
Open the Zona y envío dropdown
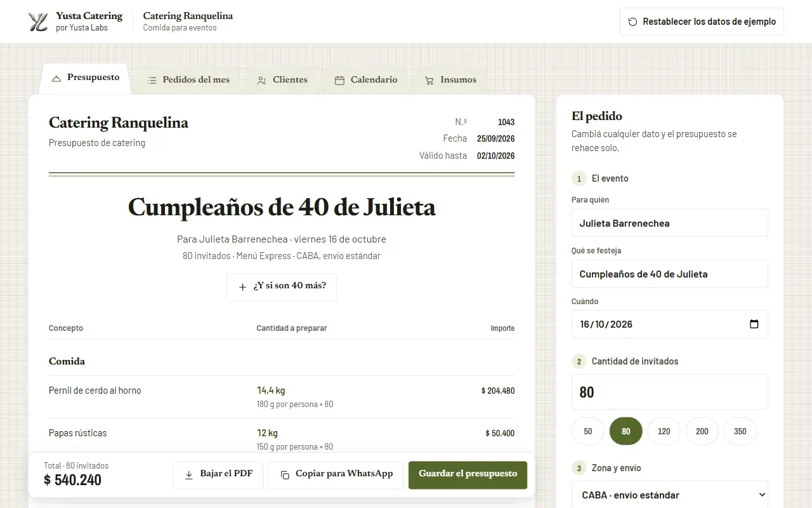click(x=670, y=495)
